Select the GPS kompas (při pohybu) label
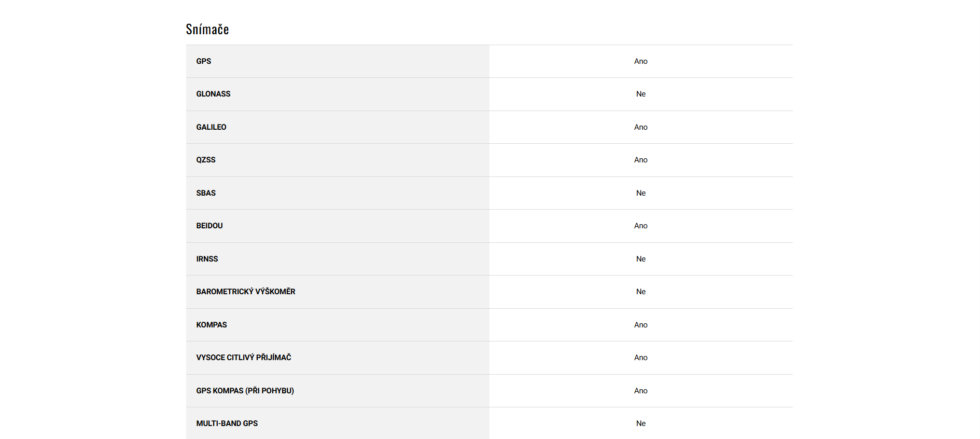Image resolution: width=980 pixels, height=439 pixels. pos(245,391)
